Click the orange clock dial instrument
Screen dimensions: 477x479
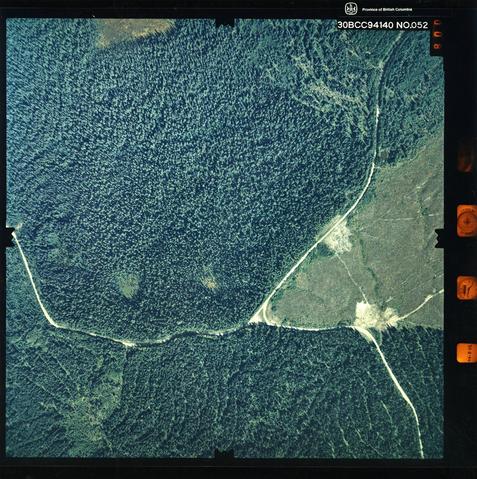pyautogui.click(x=467, y=221)
